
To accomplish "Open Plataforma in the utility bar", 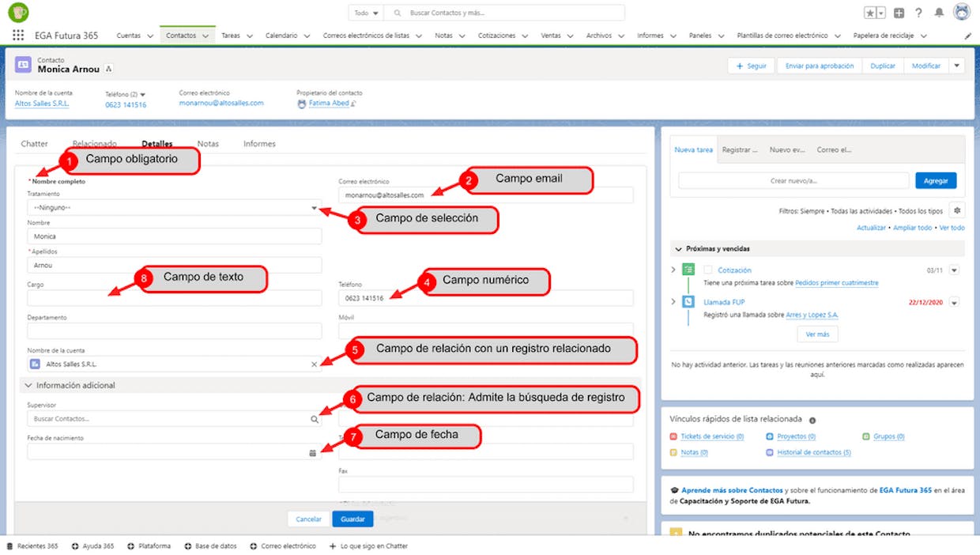I will tap(148, 546).
